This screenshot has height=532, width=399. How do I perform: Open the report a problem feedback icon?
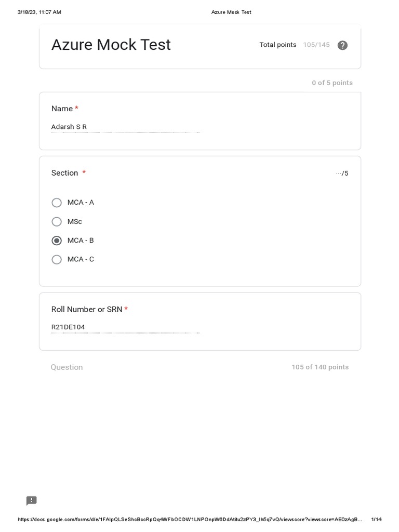point(32,501)
